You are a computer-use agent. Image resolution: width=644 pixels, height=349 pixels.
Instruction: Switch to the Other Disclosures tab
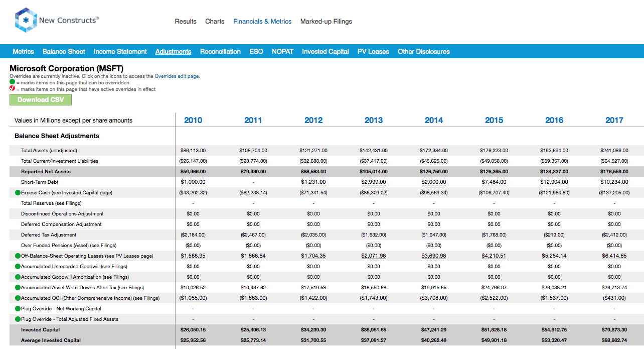[x=424, y=51]
